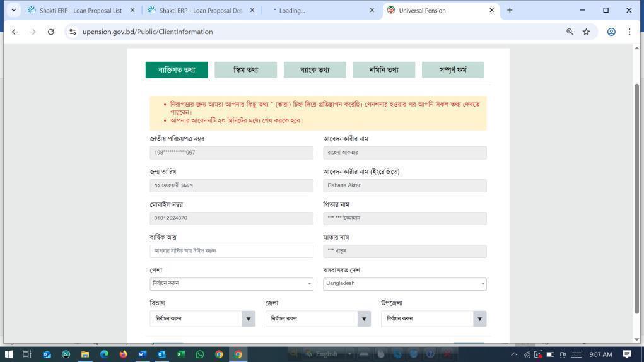Open a new browser tab
Viewport: 644px width, 362px height.
pos(510,10)
